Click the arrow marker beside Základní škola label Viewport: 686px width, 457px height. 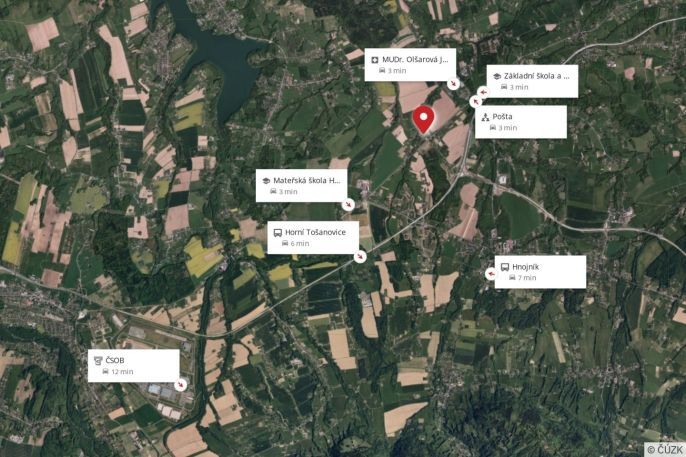click(x=483, y=92)
